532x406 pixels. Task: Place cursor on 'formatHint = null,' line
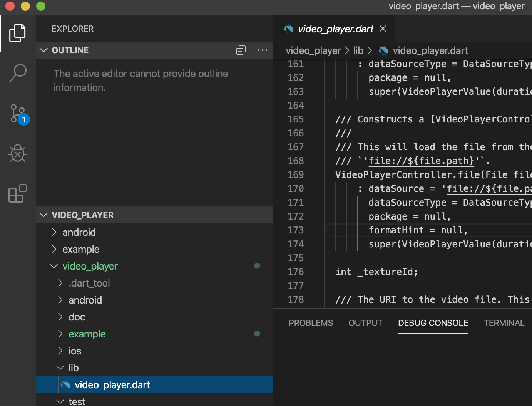click(x=418, y=230)
